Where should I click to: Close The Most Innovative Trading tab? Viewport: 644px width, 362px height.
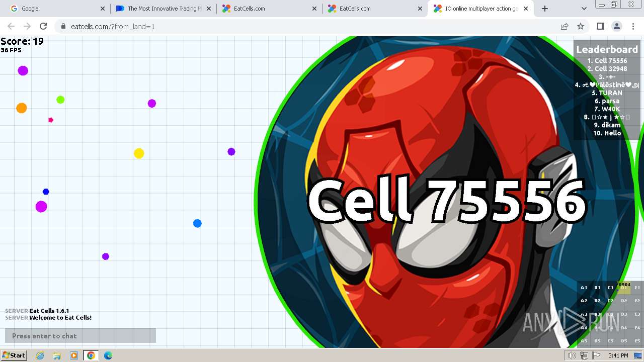coord(208,9)
